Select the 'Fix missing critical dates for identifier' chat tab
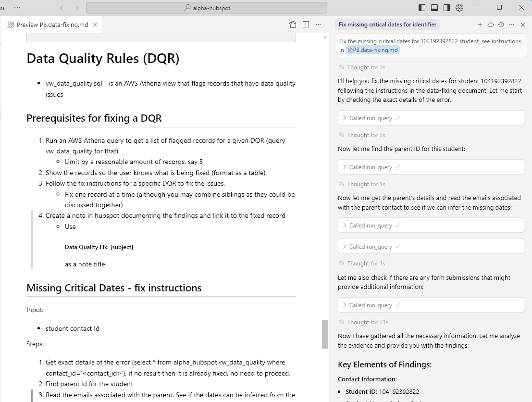 (x=387, y=25)
